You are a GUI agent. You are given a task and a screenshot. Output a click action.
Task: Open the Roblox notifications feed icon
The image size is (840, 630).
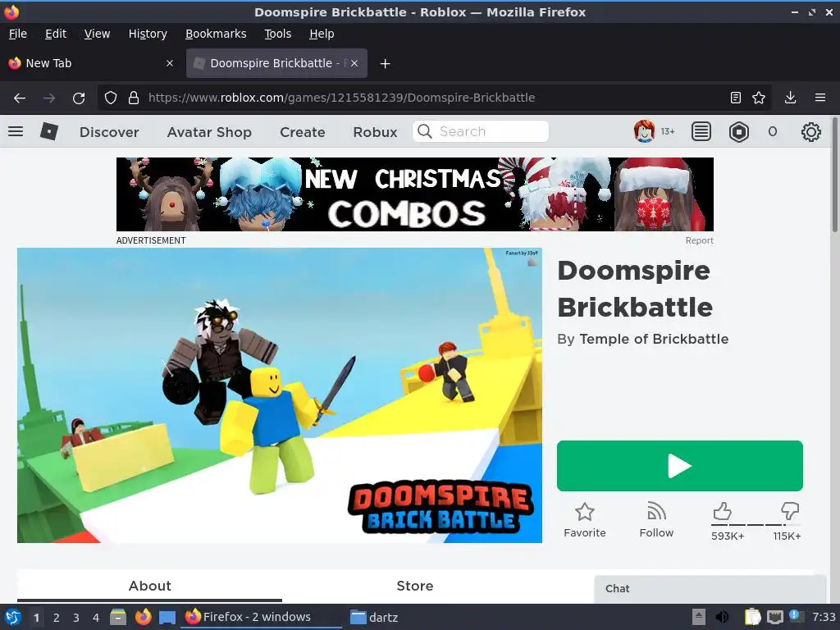pos(701,131)
